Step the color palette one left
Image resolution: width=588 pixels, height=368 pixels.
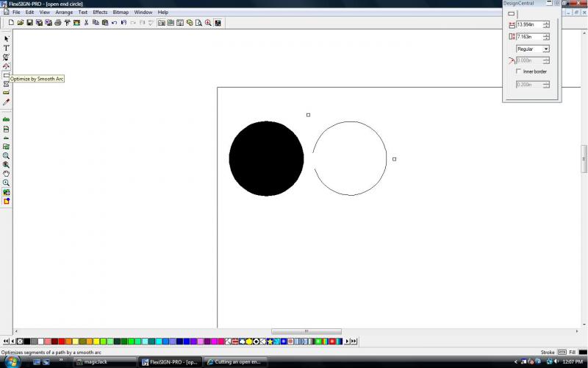[x=13, y=342]
